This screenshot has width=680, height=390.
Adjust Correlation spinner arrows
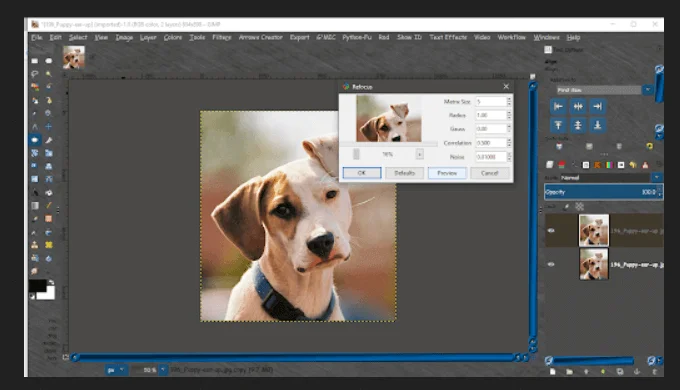(x=509, y=143)
